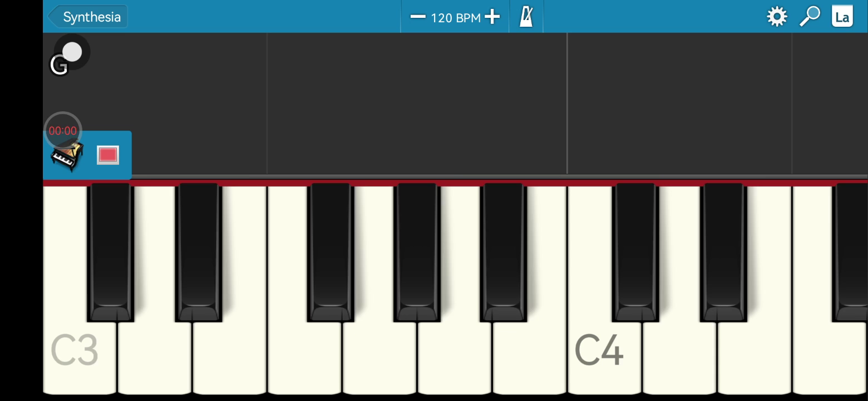Toggle the La note label mode

(x=842, y=17)
